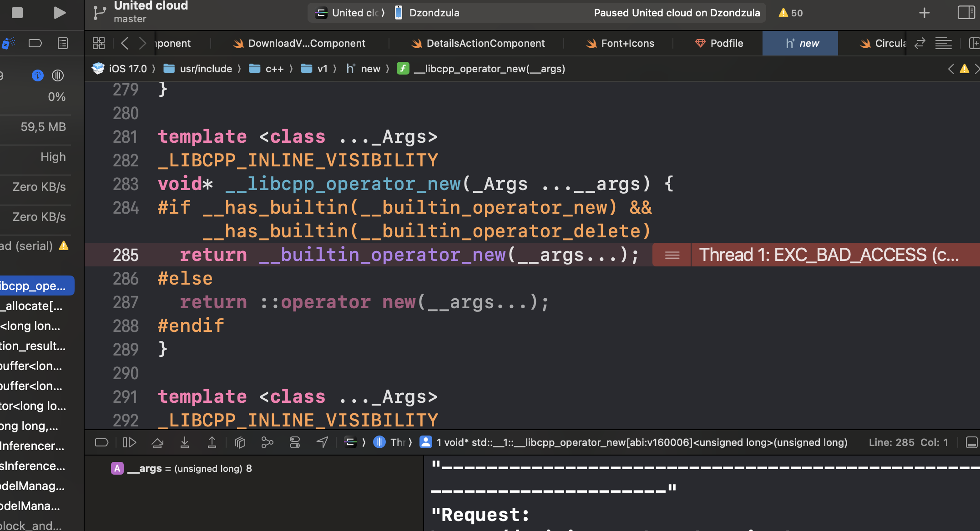Screen dimensions: 980x531
Task: Toggle the right inspector panel
Action: click(x=965, y=13)
